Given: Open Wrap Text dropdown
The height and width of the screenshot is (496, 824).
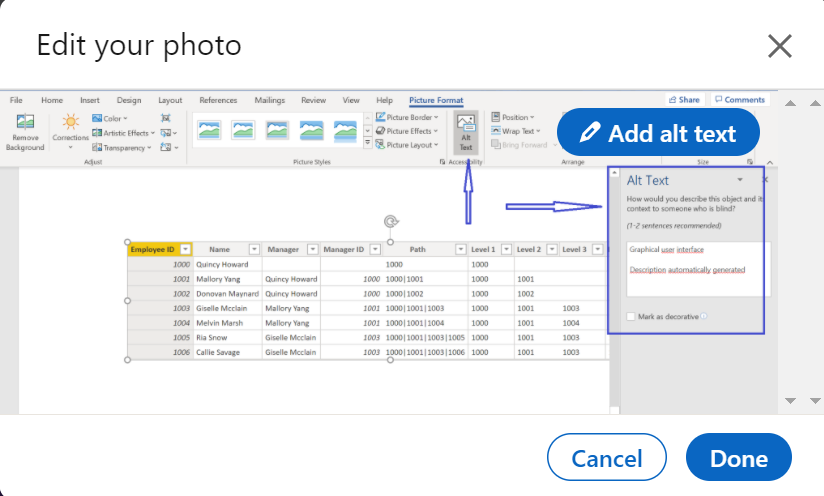Looking at the screenshot, I should (x=516, y=131).
